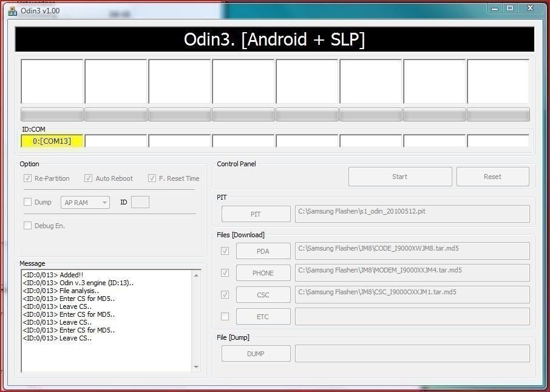The height and width of the screenshot is (392, 550).
Task: Click the DUMP file button
Action: click(256, 353)
